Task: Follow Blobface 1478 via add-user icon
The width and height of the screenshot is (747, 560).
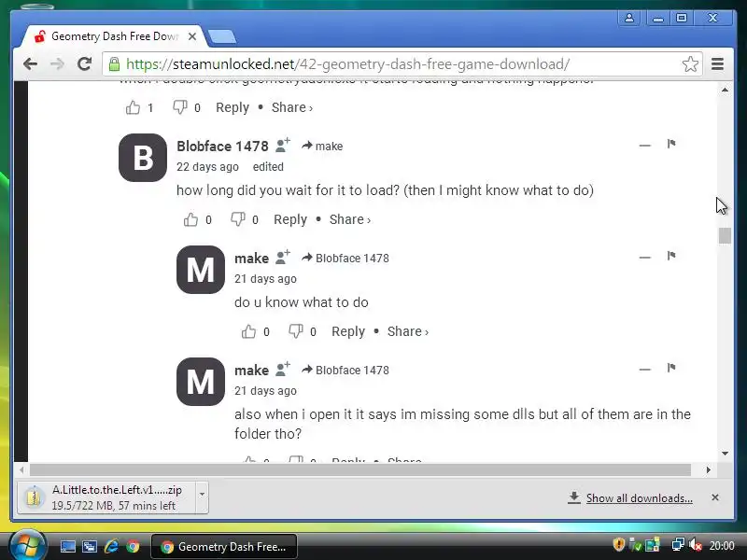Action: (x=283, y=146)
